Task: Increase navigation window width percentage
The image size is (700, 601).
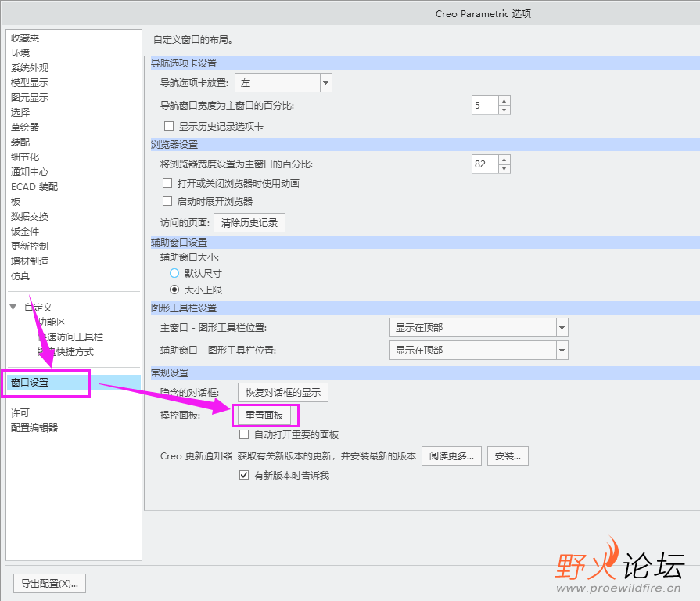Action: (x=504, y=100)
